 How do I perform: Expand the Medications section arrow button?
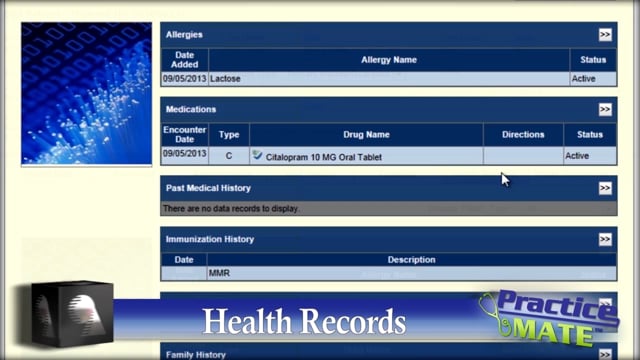pos(605,109)
